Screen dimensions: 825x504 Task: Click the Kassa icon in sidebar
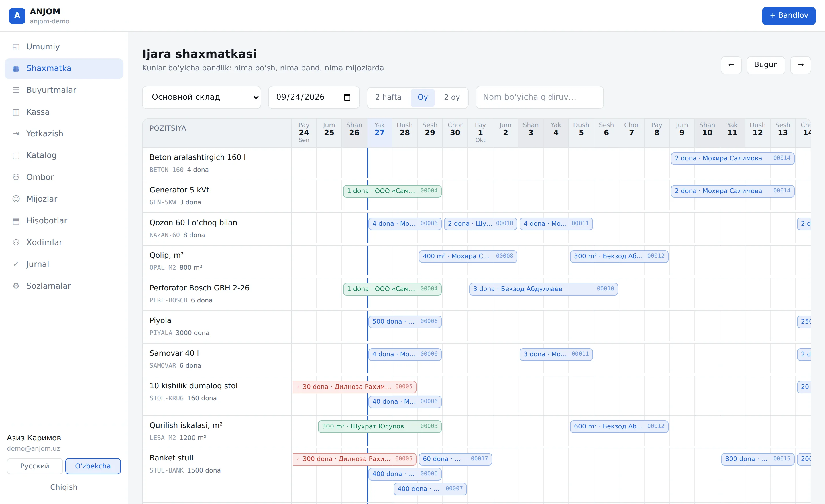tap(16, 112)
